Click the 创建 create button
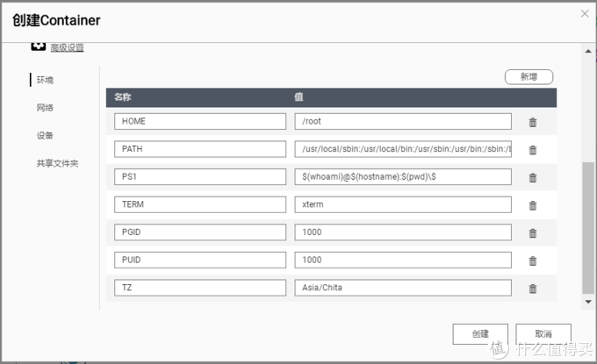The image size is (597, 364). tap(480, 334)
